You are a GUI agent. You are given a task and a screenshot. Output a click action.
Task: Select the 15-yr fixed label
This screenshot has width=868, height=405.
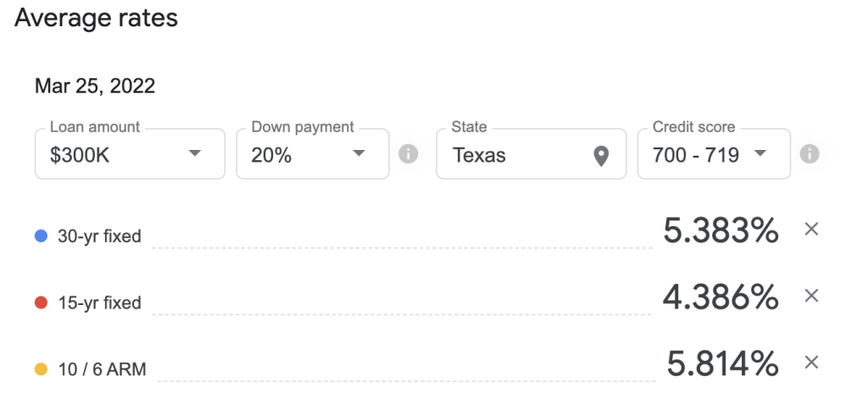click(x=100, y=302)
